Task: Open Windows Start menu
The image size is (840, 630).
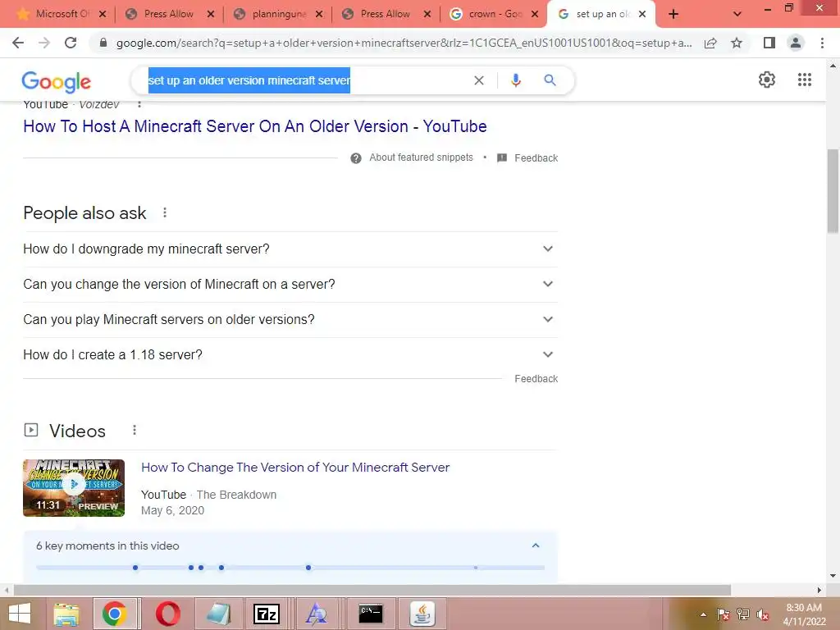Action: [19, 614]
